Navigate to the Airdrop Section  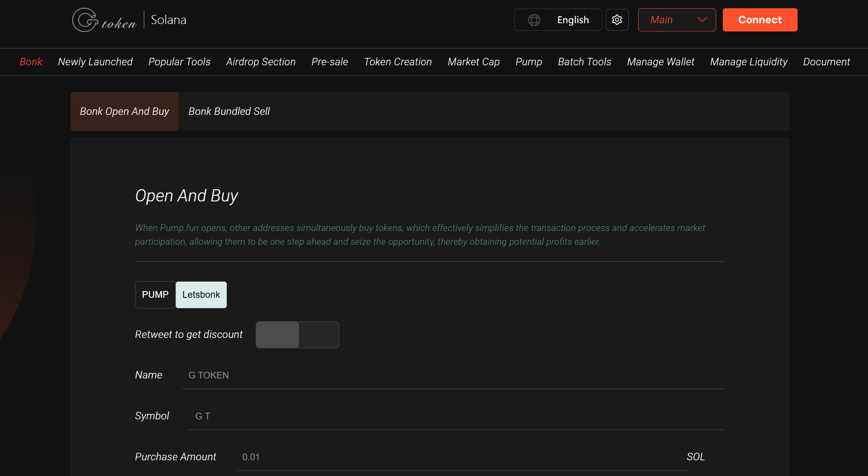[260, 62]
